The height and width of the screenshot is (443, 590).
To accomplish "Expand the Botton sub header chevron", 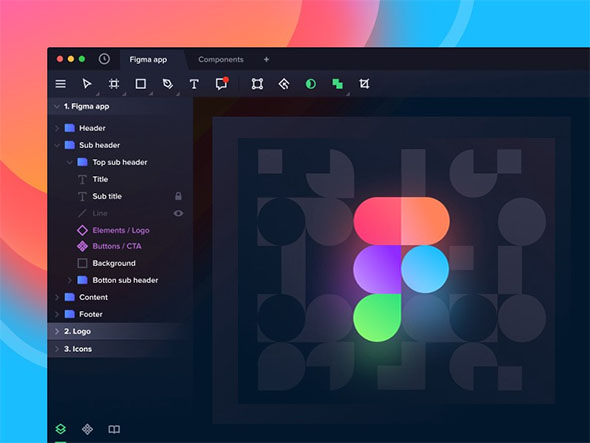I will coord(70,280).
